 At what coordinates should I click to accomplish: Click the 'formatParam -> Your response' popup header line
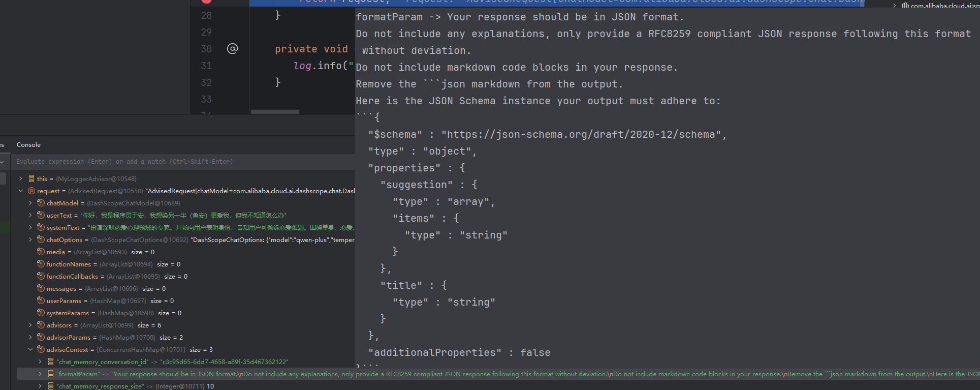[x=520, y=17]
